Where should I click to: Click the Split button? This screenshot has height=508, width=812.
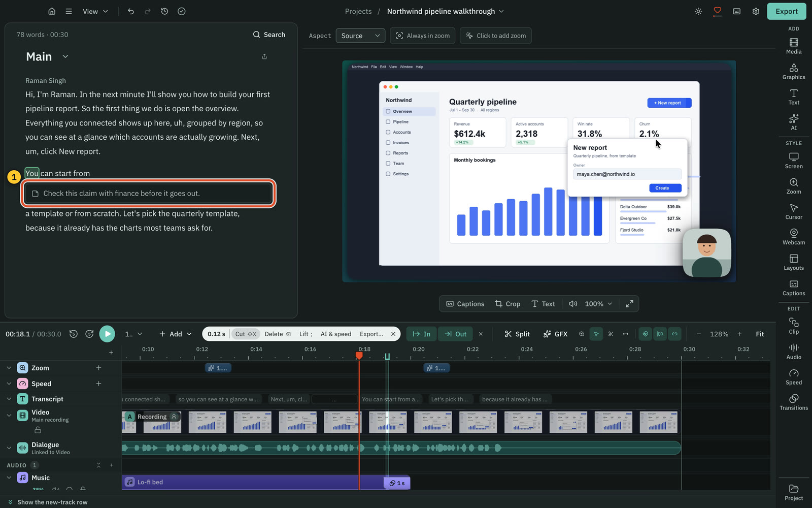coord(517,334)
